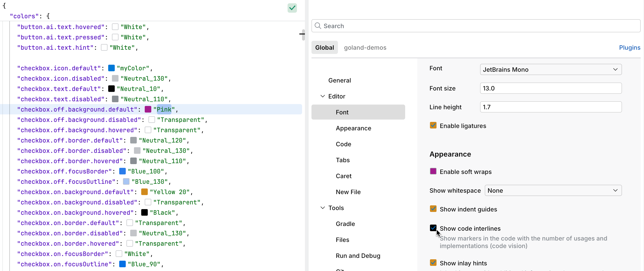Click the Blue_100 swatch for checkbox.off.focusBorder

pos(122,171)
